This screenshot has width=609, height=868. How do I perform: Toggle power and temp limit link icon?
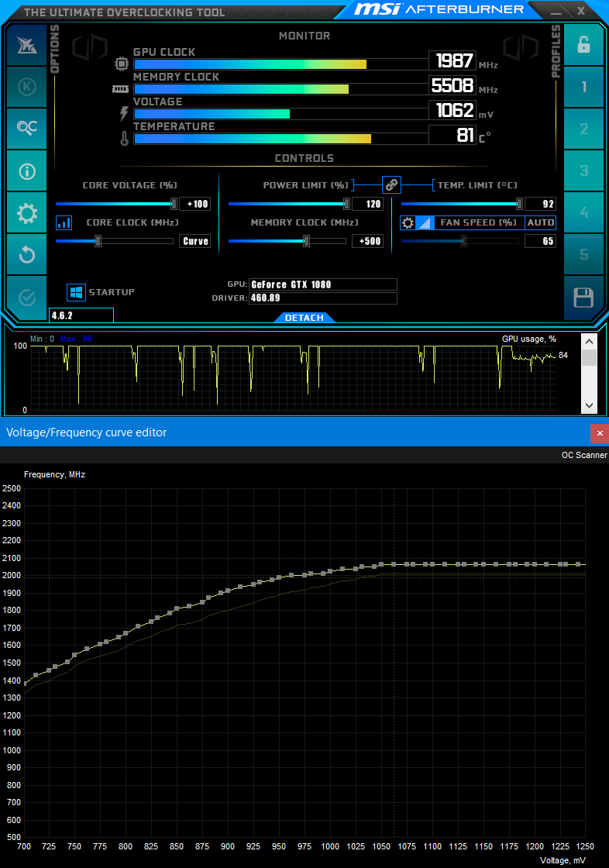[x=391, y=184]
